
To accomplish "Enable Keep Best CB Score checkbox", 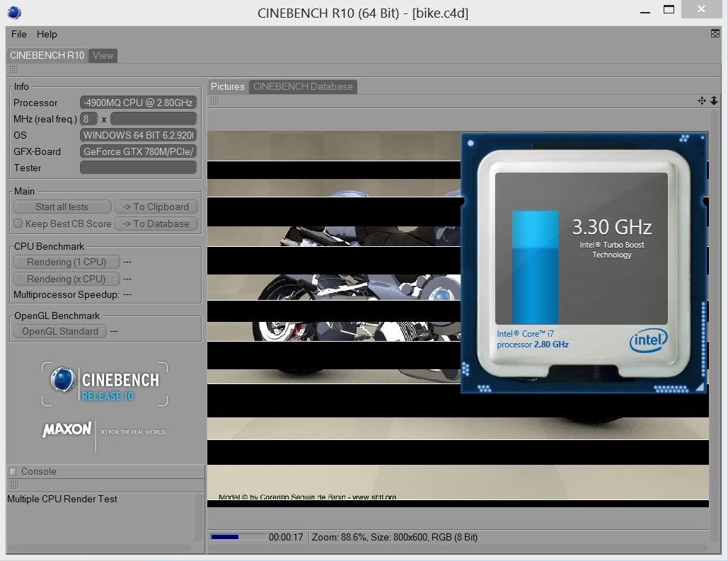I will click(18, 224).
